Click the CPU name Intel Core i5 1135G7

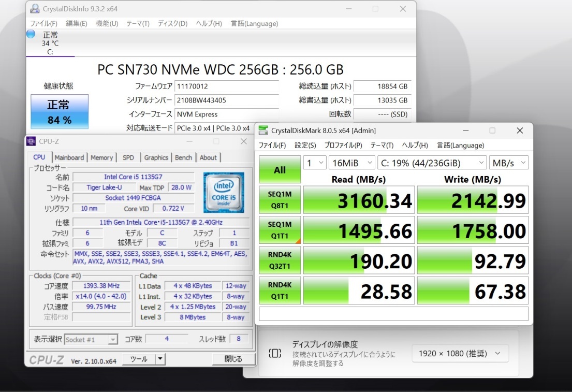pos(133,177)
